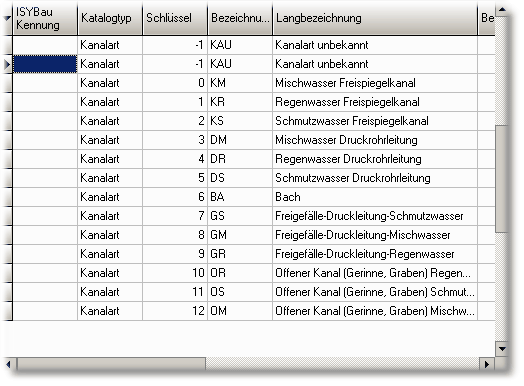Image resolution: width=524 pixels, height=386 pixels.
Task: Click vertical scrollbar down arrow
Action: click(502, 349)
